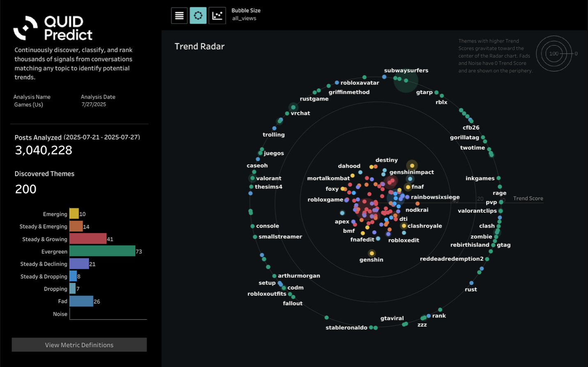Select the Emerging yellow bar
The width and height of the screenshot is (588, 367).
tap(74, 213)
